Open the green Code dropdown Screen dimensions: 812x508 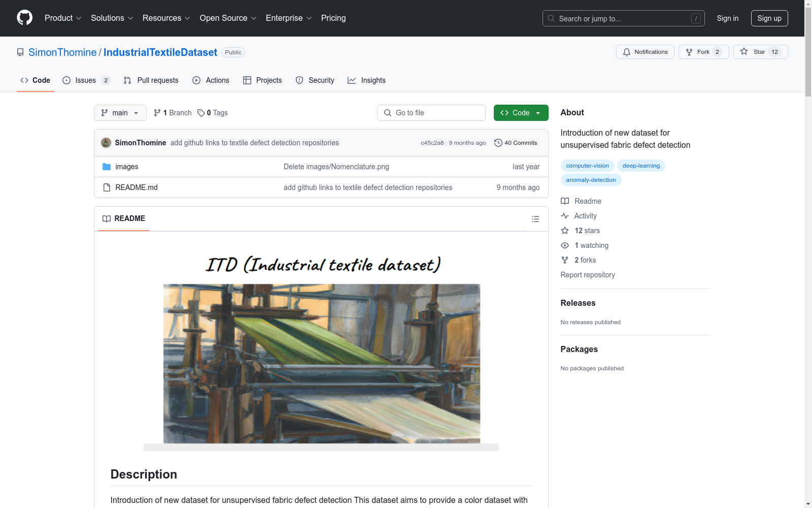click(521, 113)
